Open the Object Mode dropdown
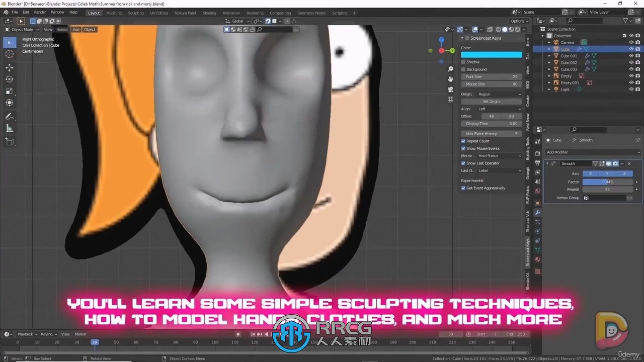 click(x=22, y=30)
